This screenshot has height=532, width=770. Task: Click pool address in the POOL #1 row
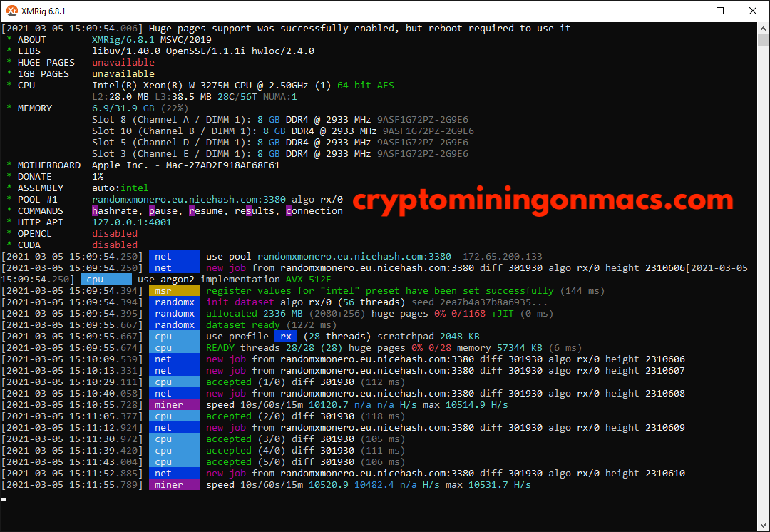pyautogui.click(x=188, y=200)
